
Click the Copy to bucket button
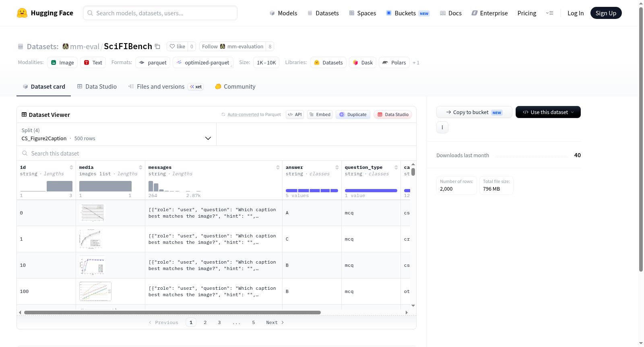(x=474, y=112)
